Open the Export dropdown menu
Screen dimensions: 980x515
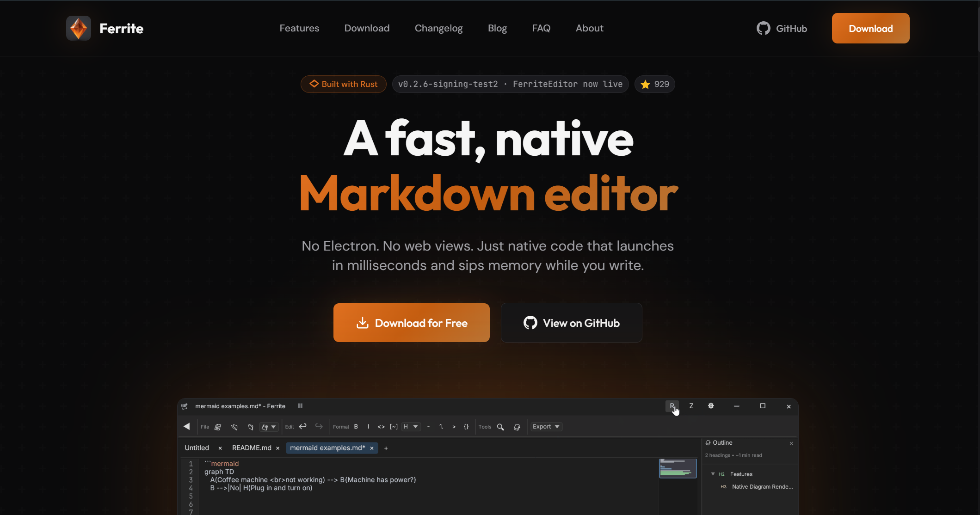546,427
